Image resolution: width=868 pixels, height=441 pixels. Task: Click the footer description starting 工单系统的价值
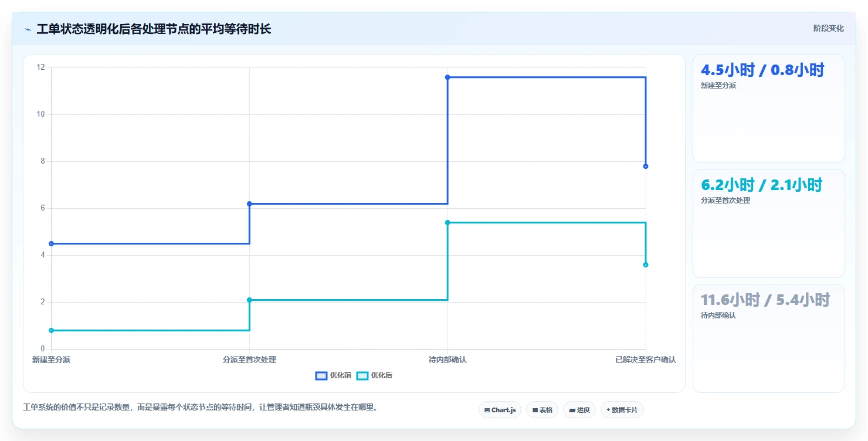coord(200,407)
